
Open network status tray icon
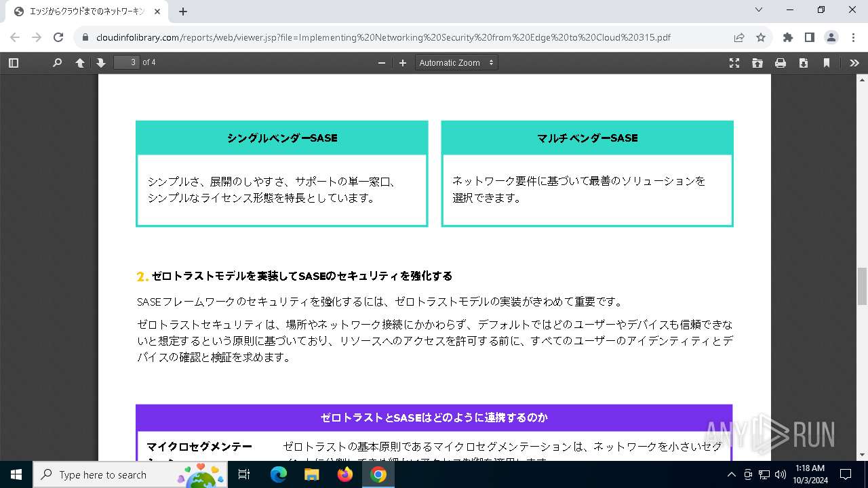[764, 474]
